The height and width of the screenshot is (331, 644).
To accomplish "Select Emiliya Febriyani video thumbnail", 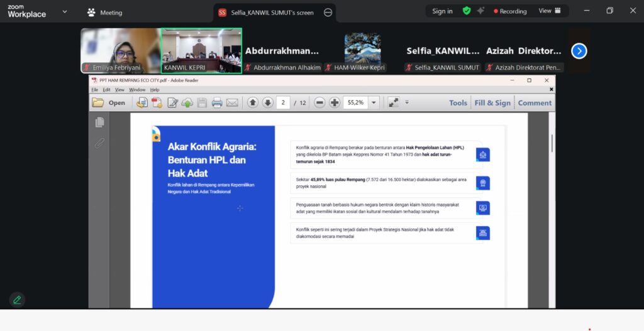I will 121,50.
